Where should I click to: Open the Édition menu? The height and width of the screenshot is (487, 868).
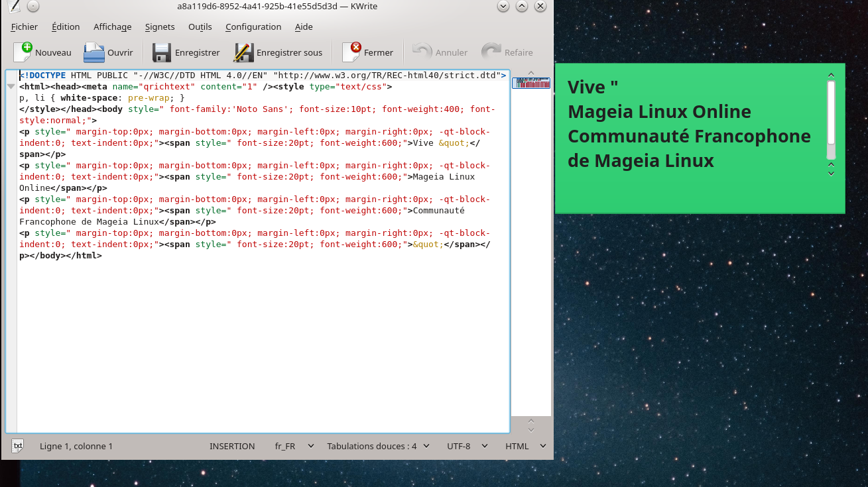coord(66,27)
